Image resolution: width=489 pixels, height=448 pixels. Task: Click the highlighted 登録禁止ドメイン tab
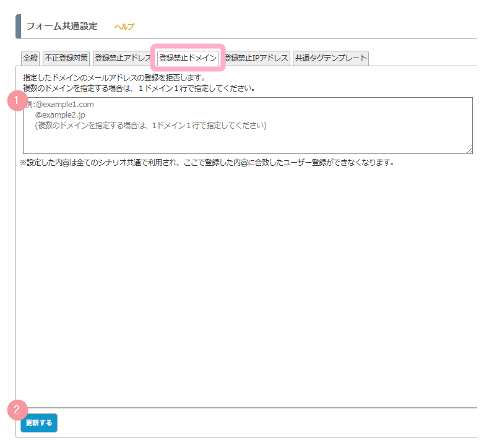point(188,58)
